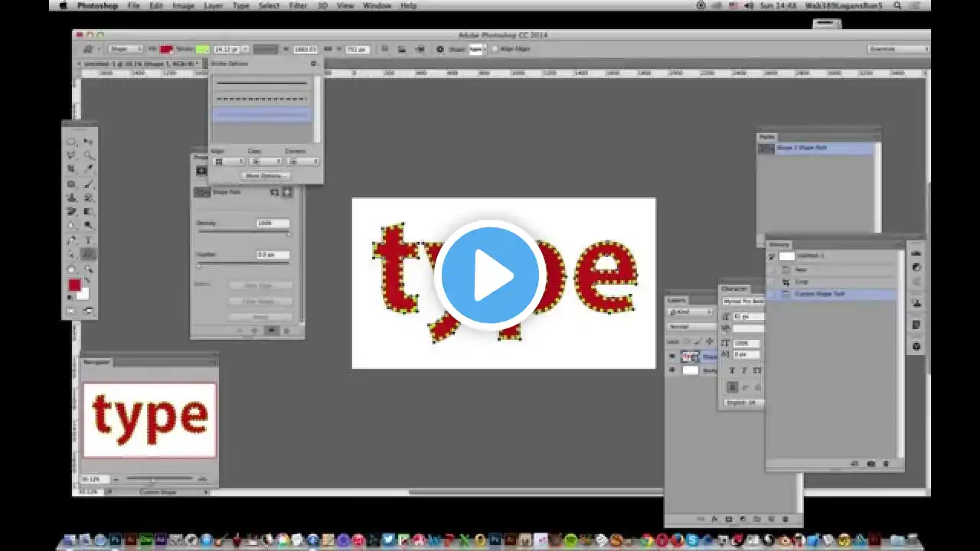This screenshot has height=551, width=980.
Task: Open the Image menu
Action: [183, 5]
